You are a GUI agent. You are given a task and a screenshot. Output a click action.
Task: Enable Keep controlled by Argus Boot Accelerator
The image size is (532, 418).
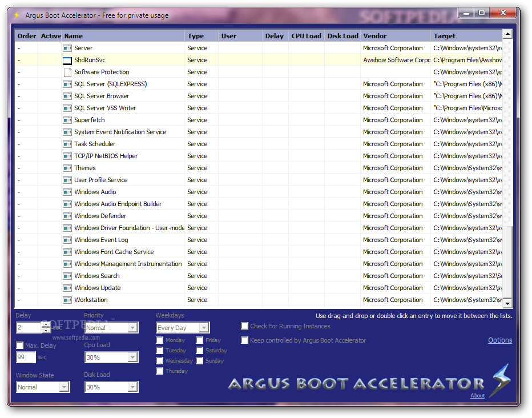pyautogui.click(x=244, y=340)
